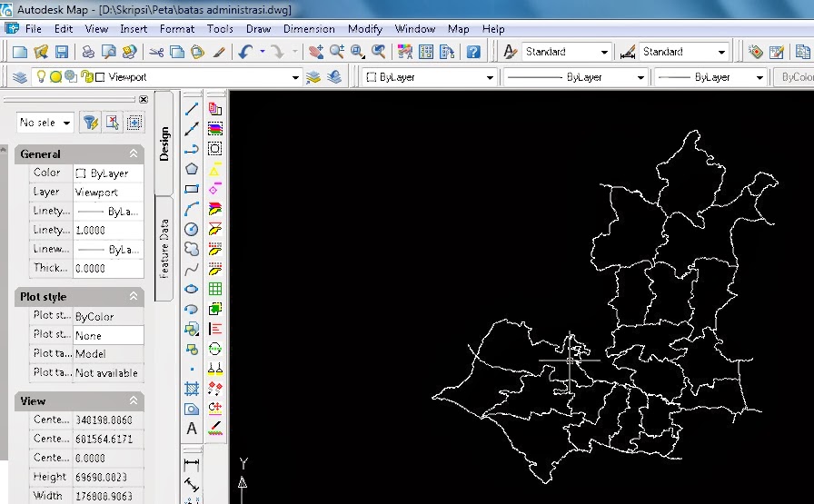
Task: Click the Open file icon
Action: coord(41,52)
